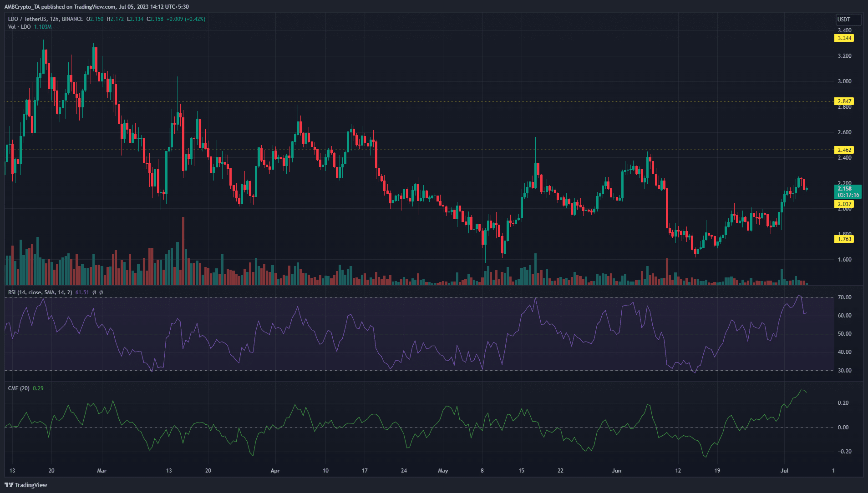868x493 pixels.
Task: Click the Apr marker on the time axis
Action: click(275, 471)
